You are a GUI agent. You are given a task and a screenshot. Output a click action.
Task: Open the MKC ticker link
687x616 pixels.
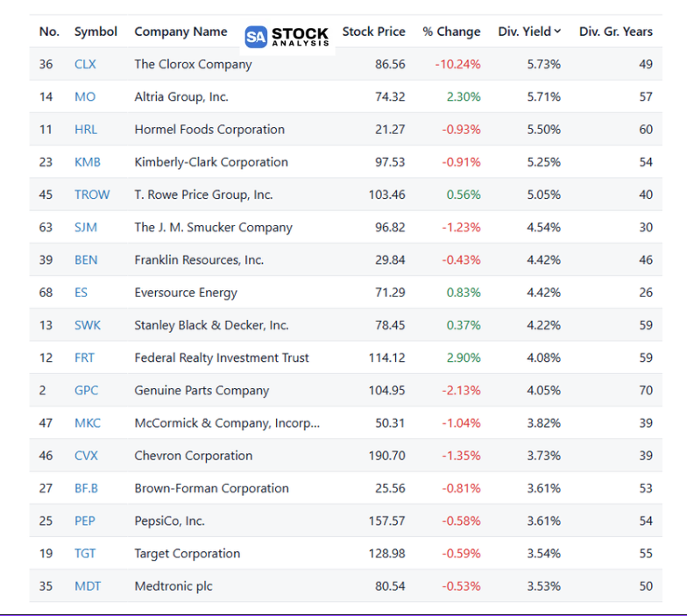[x=88, y=423]
